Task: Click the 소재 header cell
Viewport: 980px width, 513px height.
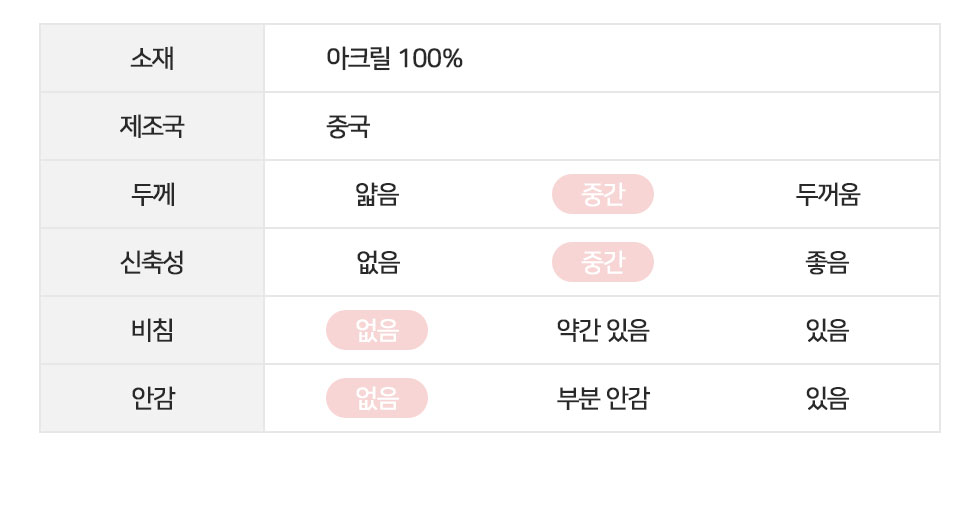Action: point(152,58)
